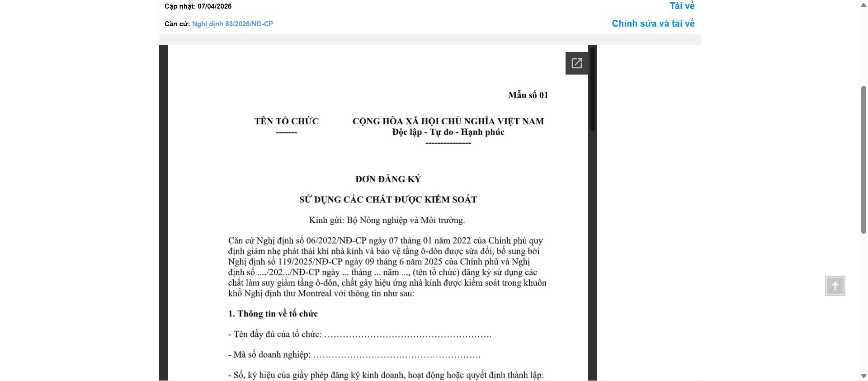Viewport: 868px width, 381px height.
Task: Click the TÊN TỔ CHỨC header
Action: coord(287,121)
